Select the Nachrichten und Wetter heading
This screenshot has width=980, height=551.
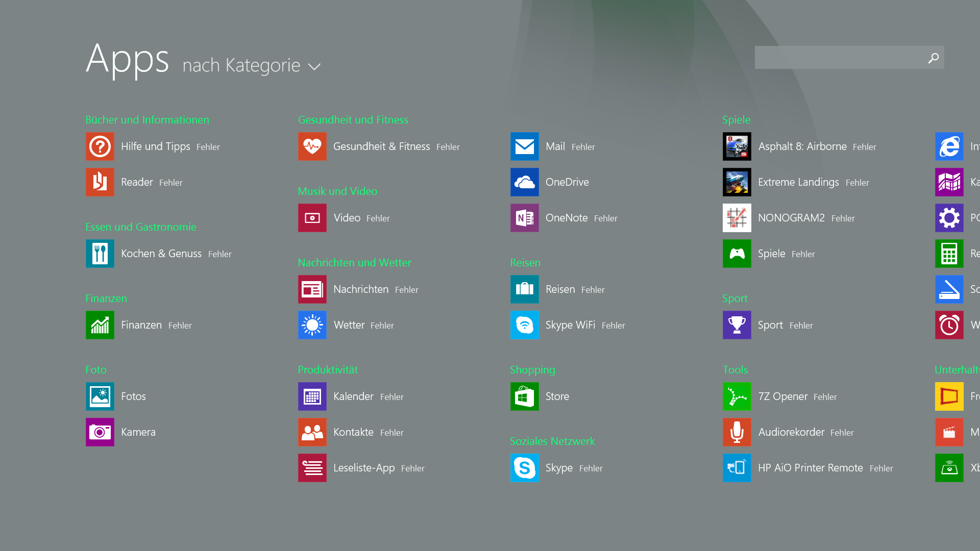click(x=354, y=263)
